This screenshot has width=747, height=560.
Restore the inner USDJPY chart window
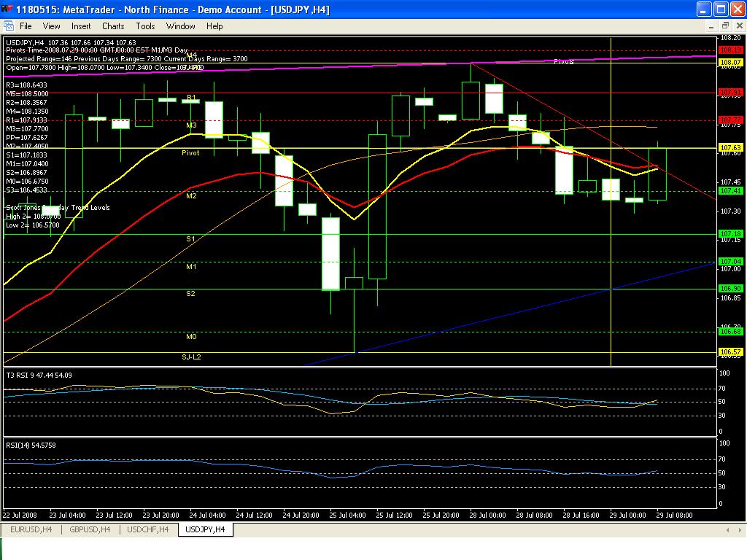pos(724,26)
